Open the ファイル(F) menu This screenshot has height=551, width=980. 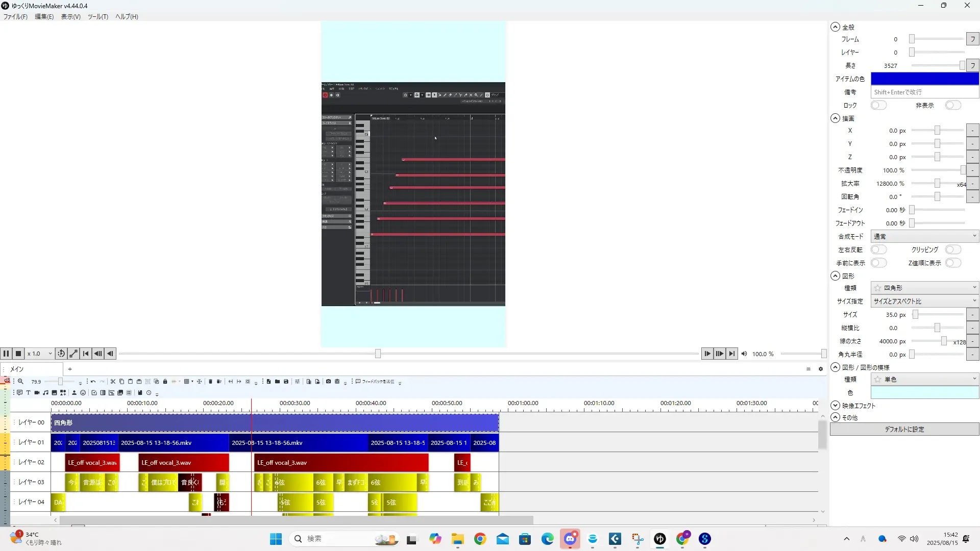click(x=15, y=16)
